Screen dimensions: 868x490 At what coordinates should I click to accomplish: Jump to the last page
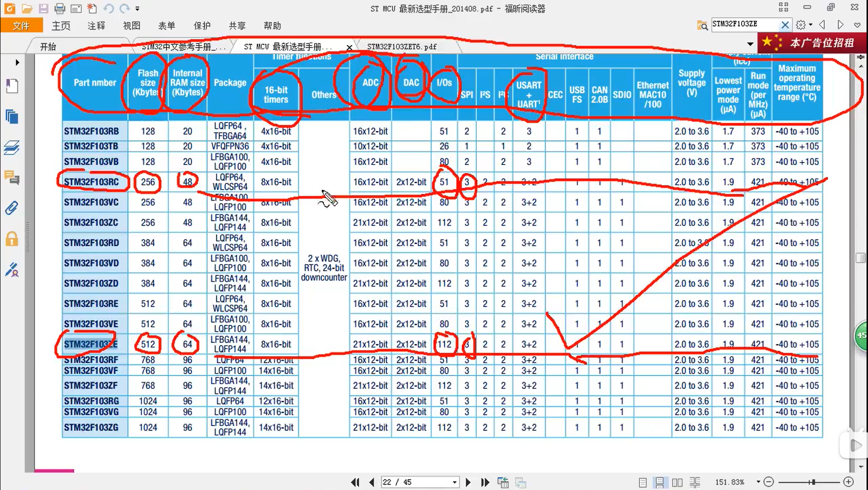click(x=485, y=482)
